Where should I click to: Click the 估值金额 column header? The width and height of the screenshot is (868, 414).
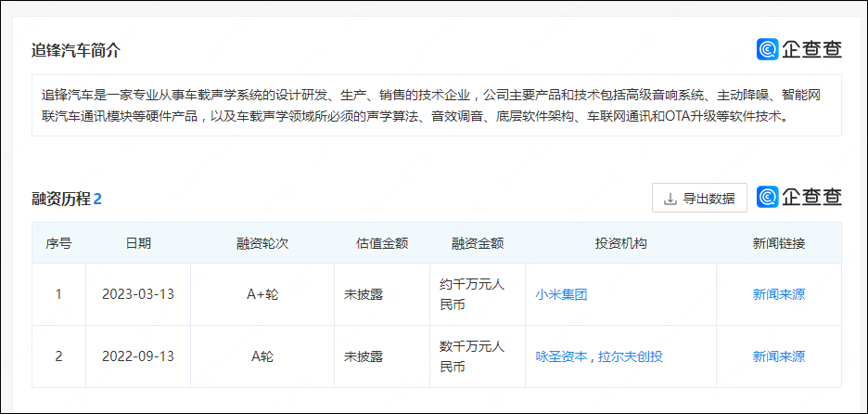pyautogui.click(x=382, y=243)
